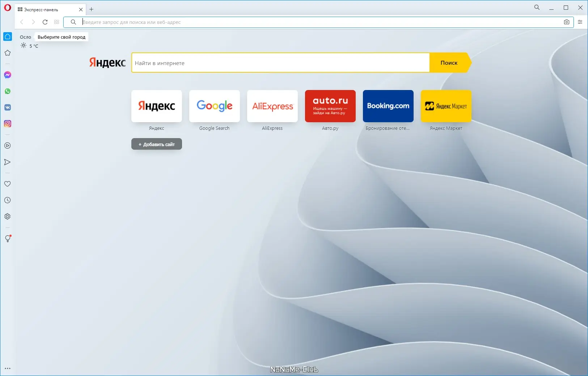
Task: Open the Easy Setup menu icon
Action: (580, 22)
